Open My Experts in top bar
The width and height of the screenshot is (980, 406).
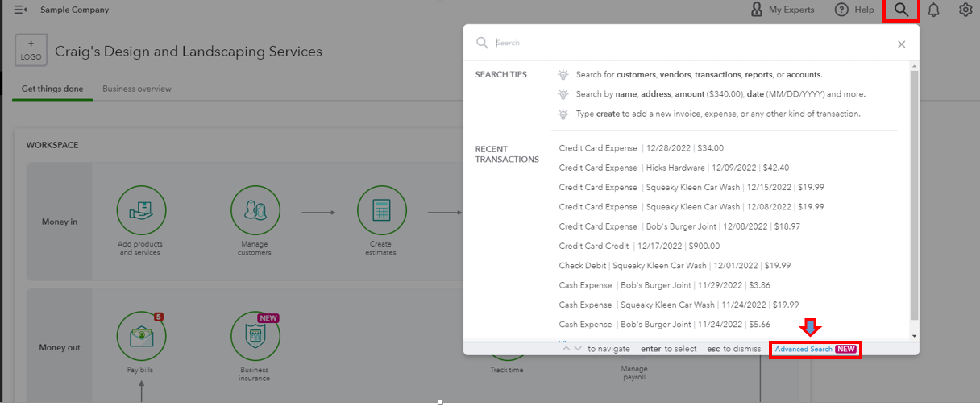pyautogui.click(x=781, y=10)
